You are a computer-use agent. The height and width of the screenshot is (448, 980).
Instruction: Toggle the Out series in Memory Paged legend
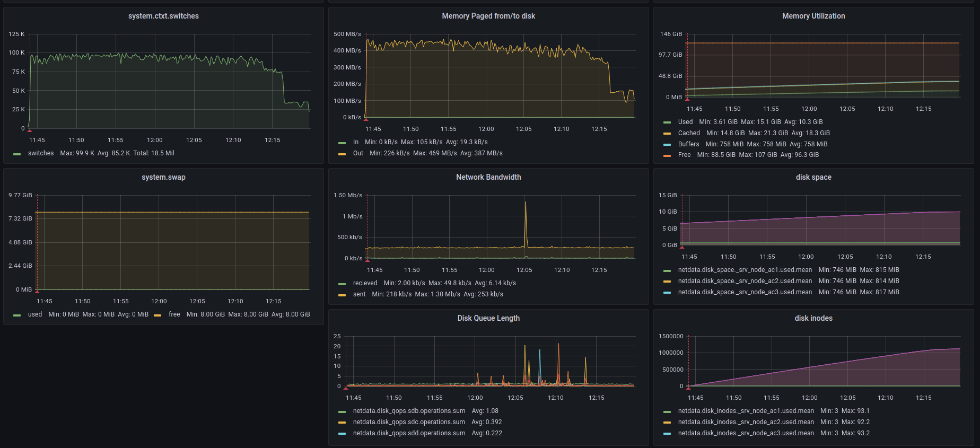click(x=358, y=153)
